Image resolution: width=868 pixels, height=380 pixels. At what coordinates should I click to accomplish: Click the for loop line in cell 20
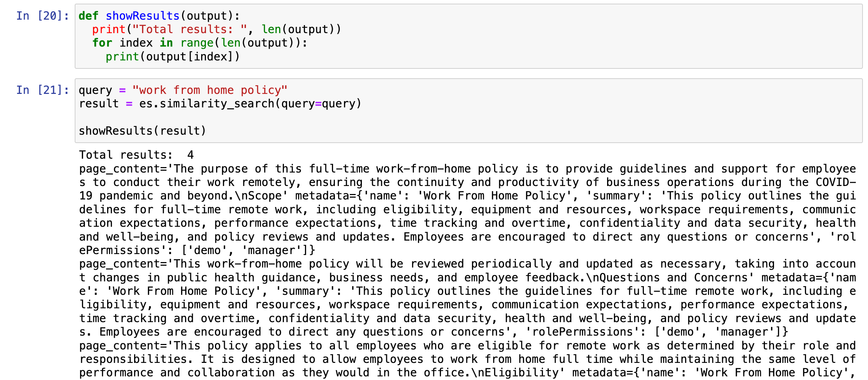click(200, 43)
